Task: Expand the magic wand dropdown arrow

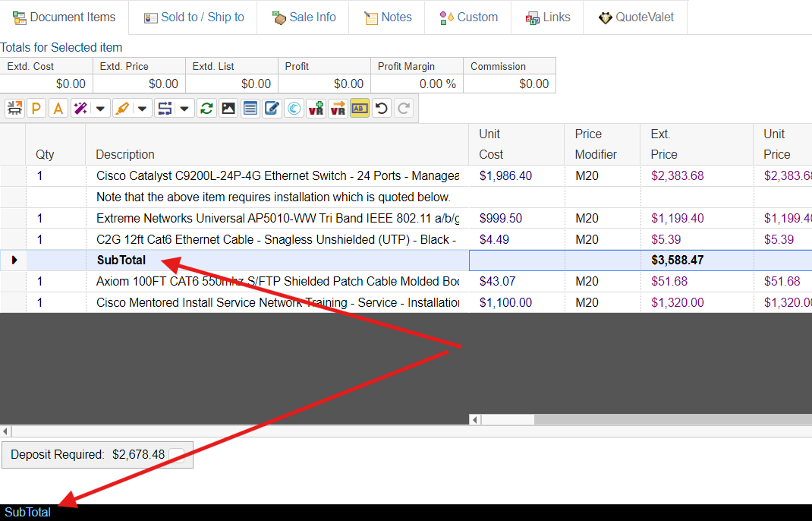Action: coord(100,109)
